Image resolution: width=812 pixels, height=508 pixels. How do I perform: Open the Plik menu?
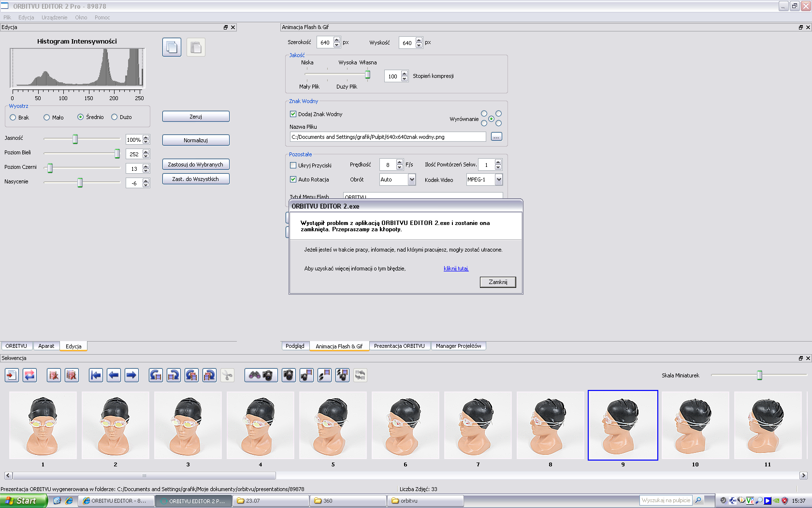(x=7, y=17)
